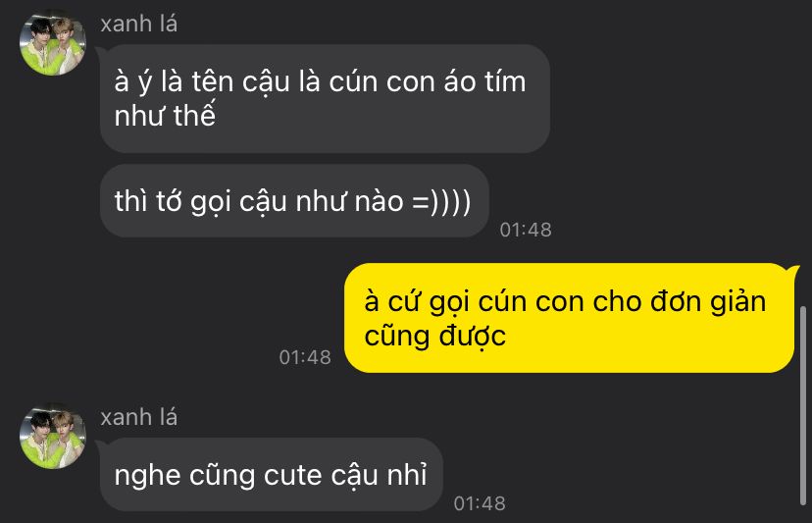This screenshot has height=523, width=812.
Task: Click the 01:48 timestamp after 'như nào =))))'
Action: (x=526, y=230)
